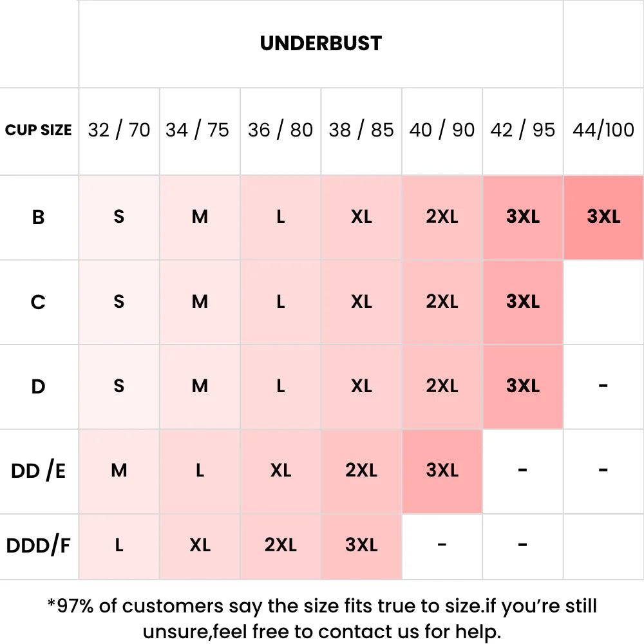Select the XL cell in the D cup row

click(361, 386)
